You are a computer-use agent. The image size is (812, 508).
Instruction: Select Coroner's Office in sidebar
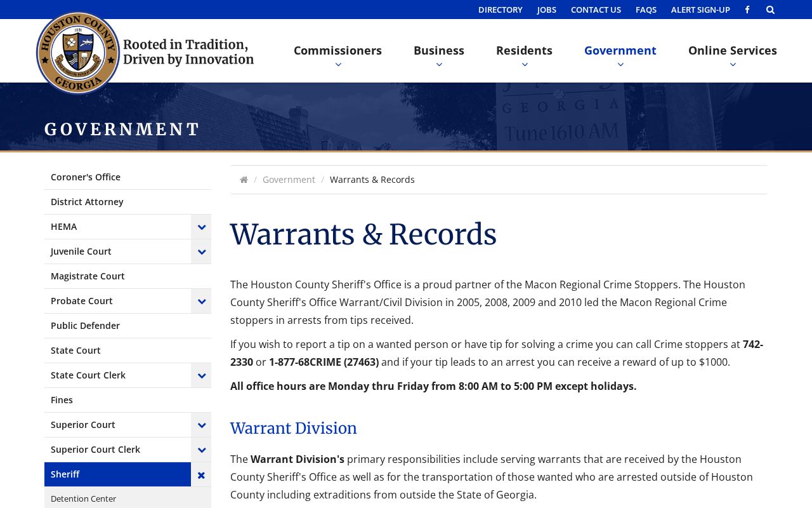click(128, 177)
